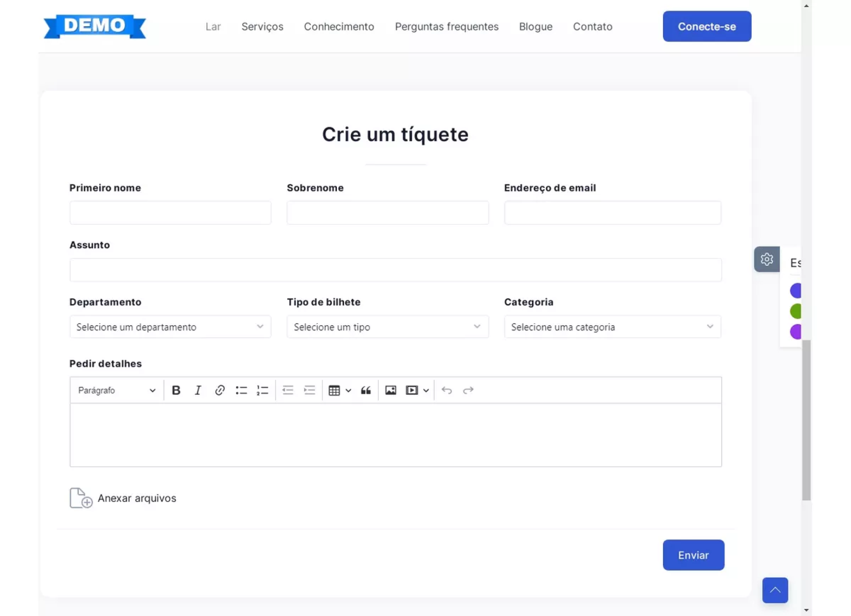Open the Serviços nav item

pos(262,27)
